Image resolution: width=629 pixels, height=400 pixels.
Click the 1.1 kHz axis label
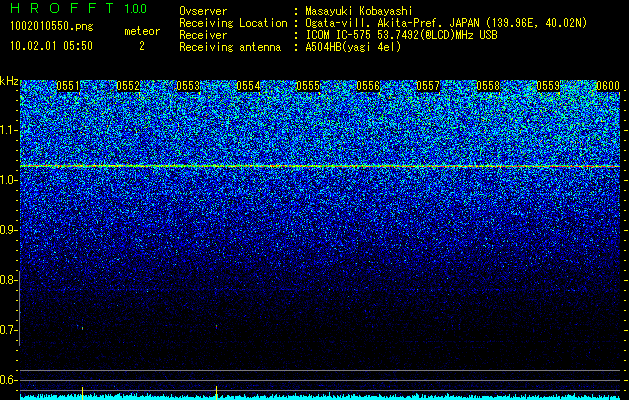tap(8, 130)
